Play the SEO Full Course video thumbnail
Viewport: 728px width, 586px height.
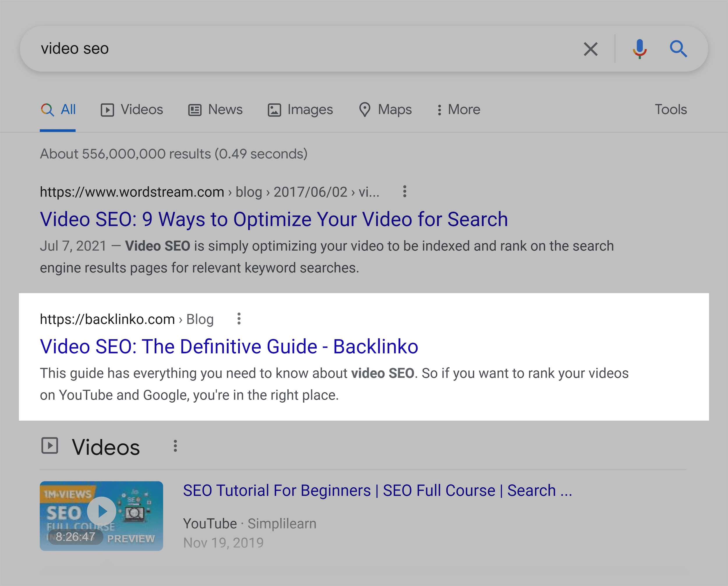pyautogui.click(x=101, y=516)
